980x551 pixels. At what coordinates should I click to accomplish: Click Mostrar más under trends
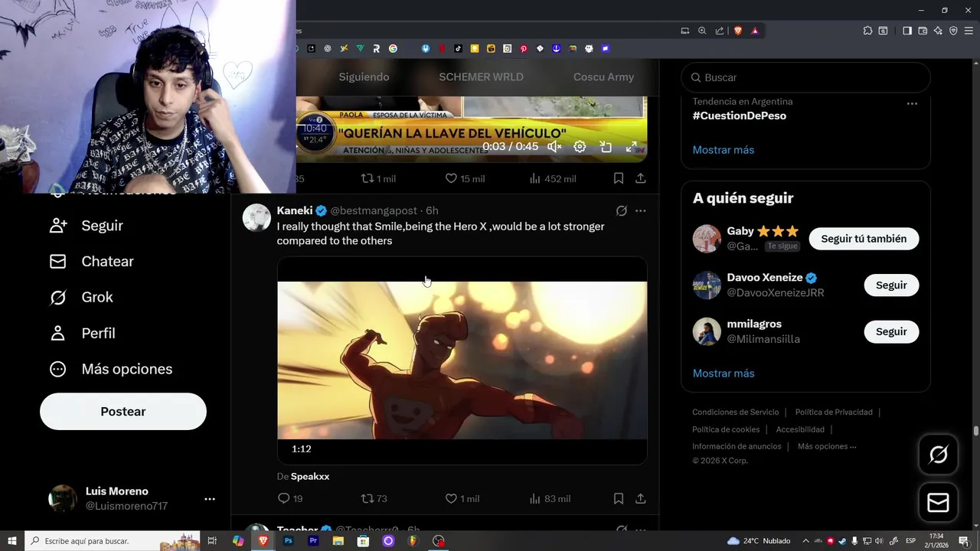[x=724, y=150]
